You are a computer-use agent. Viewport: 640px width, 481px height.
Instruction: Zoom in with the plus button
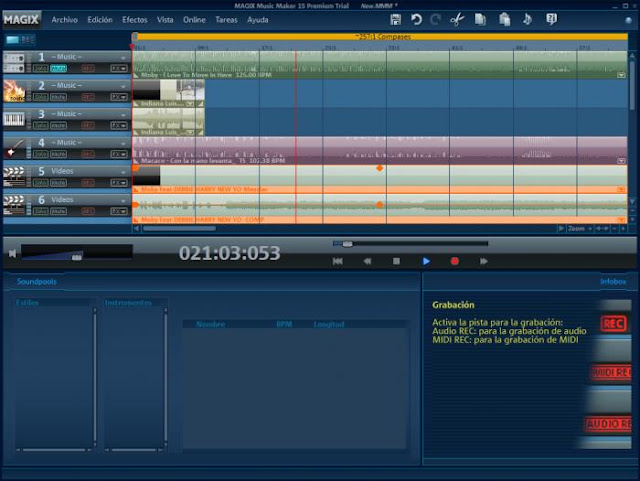pyautogui.click(x=623, y=229)
